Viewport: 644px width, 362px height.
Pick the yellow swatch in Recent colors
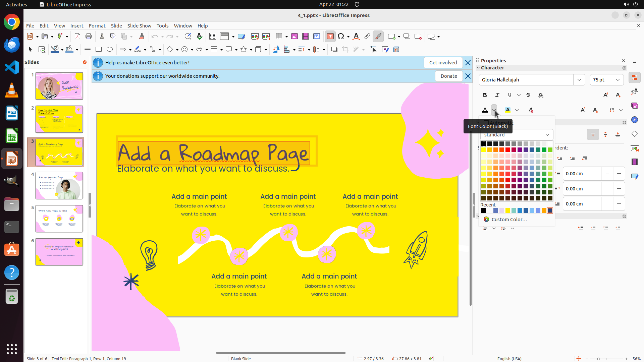508,210
